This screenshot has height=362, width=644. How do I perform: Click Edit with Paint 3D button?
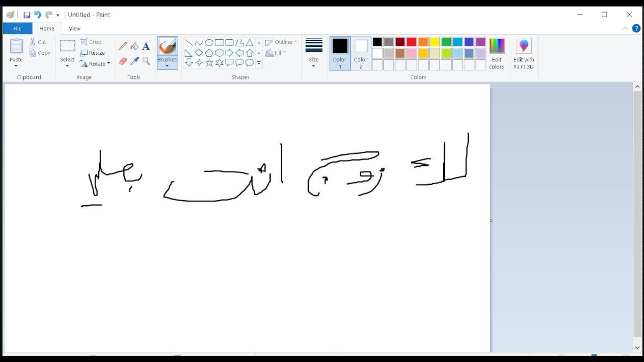click(x=524, y=53)
